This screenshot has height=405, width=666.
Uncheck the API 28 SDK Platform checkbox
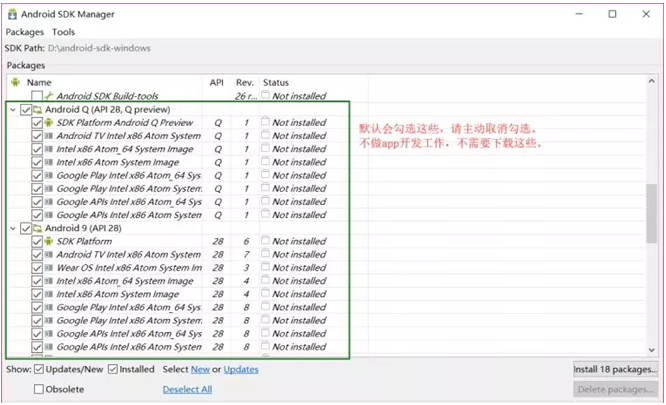pyautogui.click(x=37, y=242)
